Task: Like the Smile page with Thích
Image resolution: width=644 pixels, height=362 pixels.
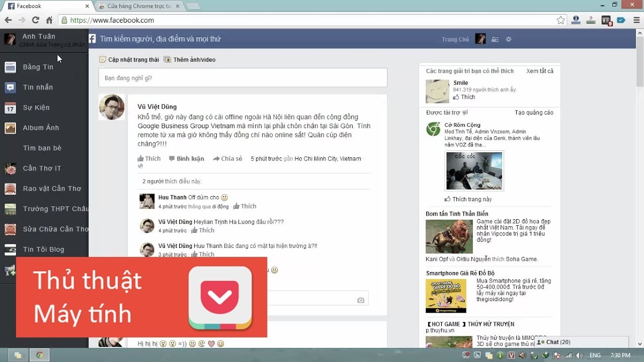Action: tap(464, 97)
